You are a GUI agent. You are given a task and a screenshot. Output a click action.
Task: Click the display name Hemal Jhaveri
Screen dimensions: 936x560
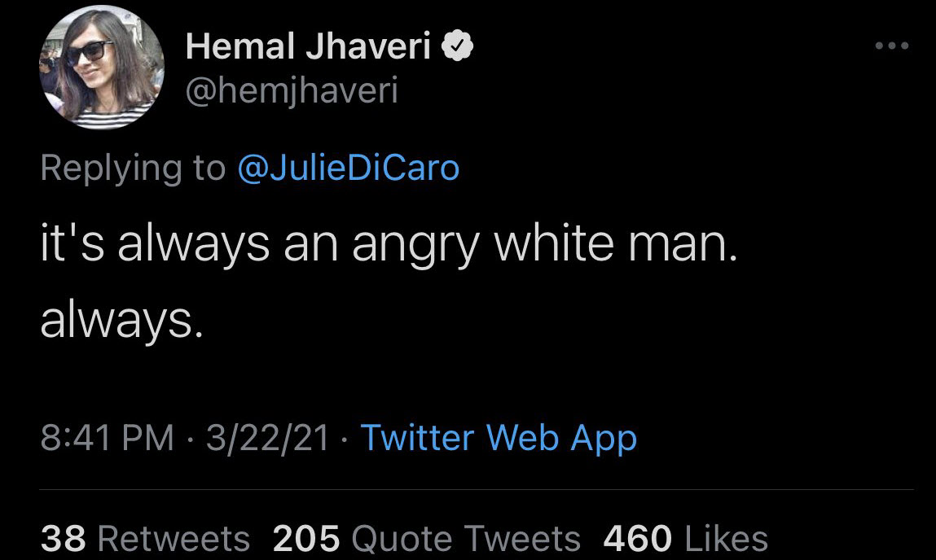click(308, 49)
